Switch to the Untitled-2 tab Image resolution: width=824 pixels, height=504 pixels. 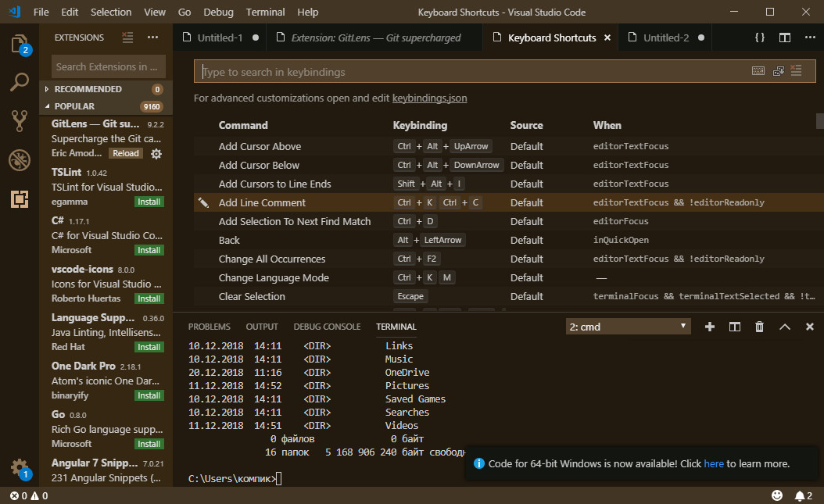666,38
